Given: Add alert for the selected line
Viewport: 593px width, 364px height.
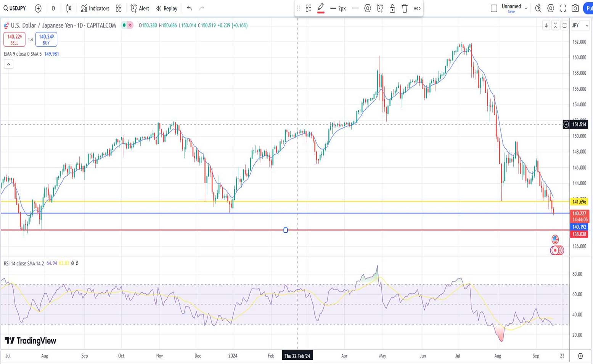Looking at the screenshot, I should coord(380,8).
